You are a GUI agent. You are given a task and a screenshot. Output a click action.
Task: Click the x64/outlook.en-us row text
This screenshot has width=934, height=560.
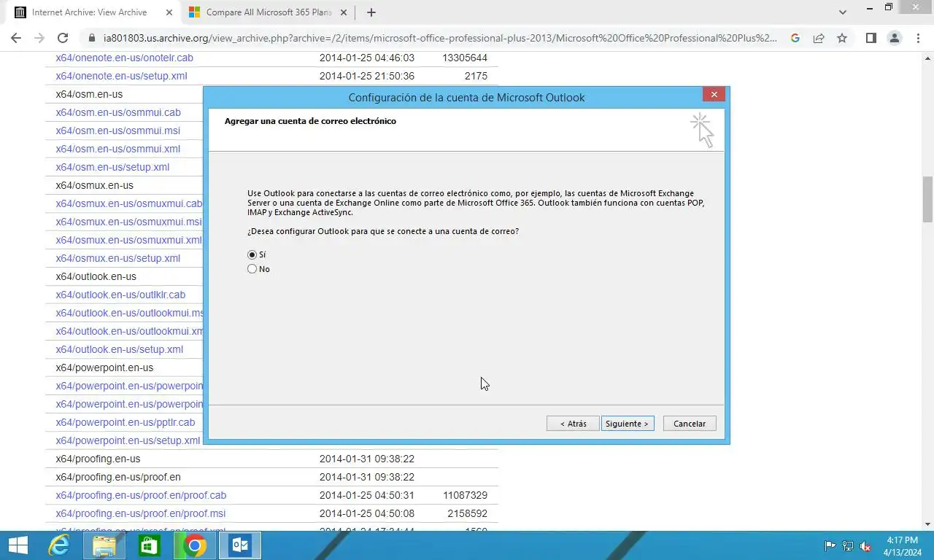pyautogui.click(x=96, y=276)
